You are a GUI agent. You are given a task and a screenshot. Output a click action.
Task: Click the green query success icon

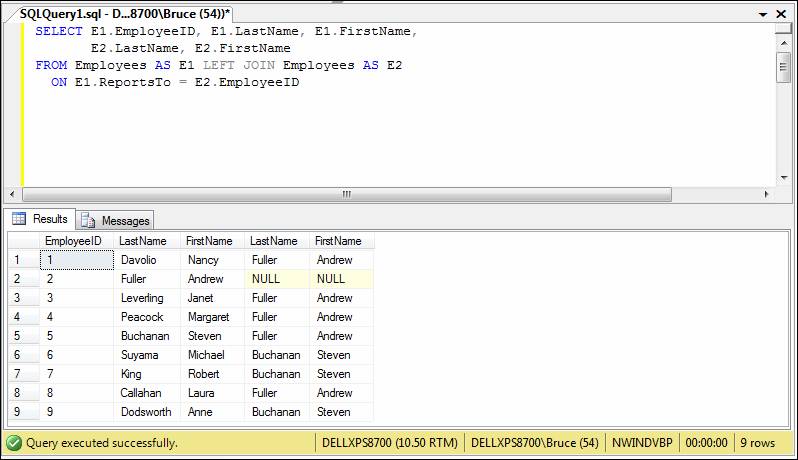[x=14, y=442]
